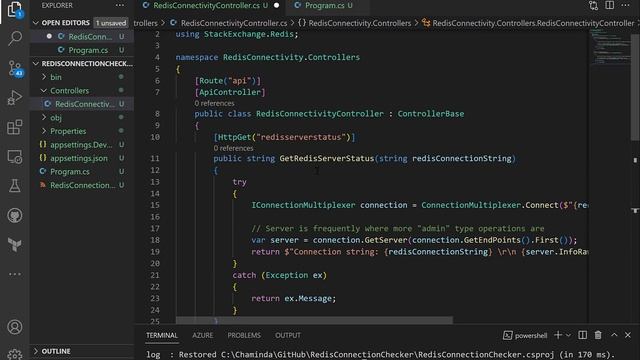Open Manage gear settings icon

point(15,354)
